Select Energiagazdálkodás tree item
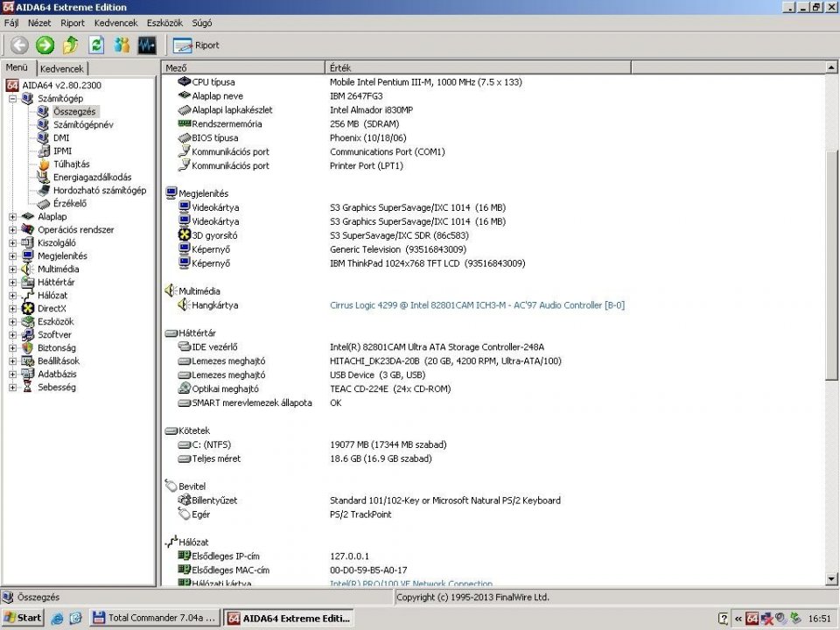Screen dimensions: 840x630 click(x=92, y=178)
